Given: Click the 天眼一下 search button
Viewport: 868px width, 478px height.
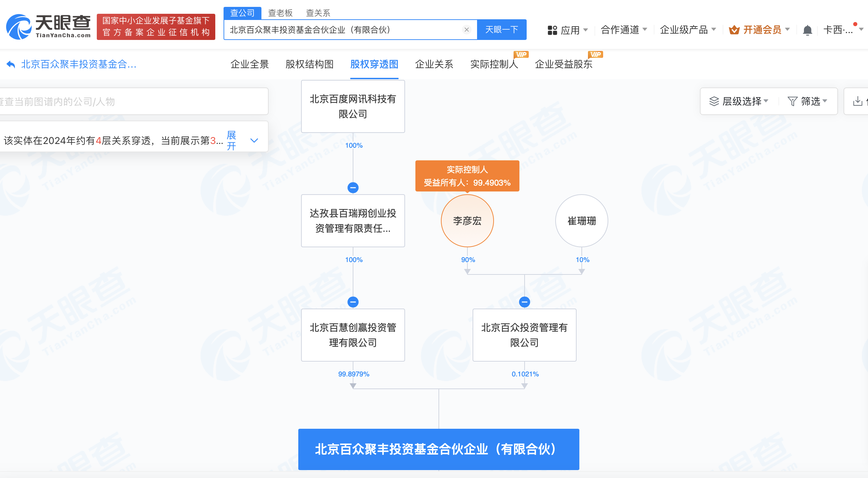Looking at the screenshot, I should point(502,30).
